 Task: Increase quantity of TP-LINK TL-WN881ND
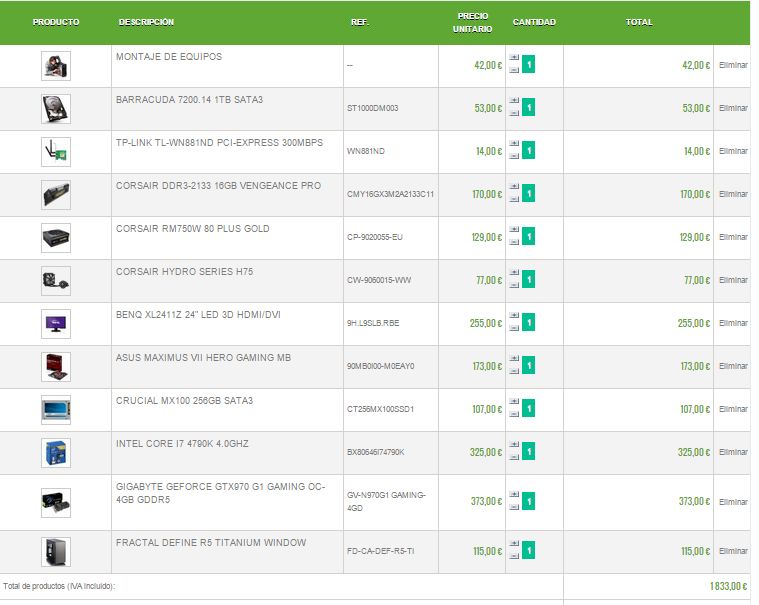click(x=514, y=143)
